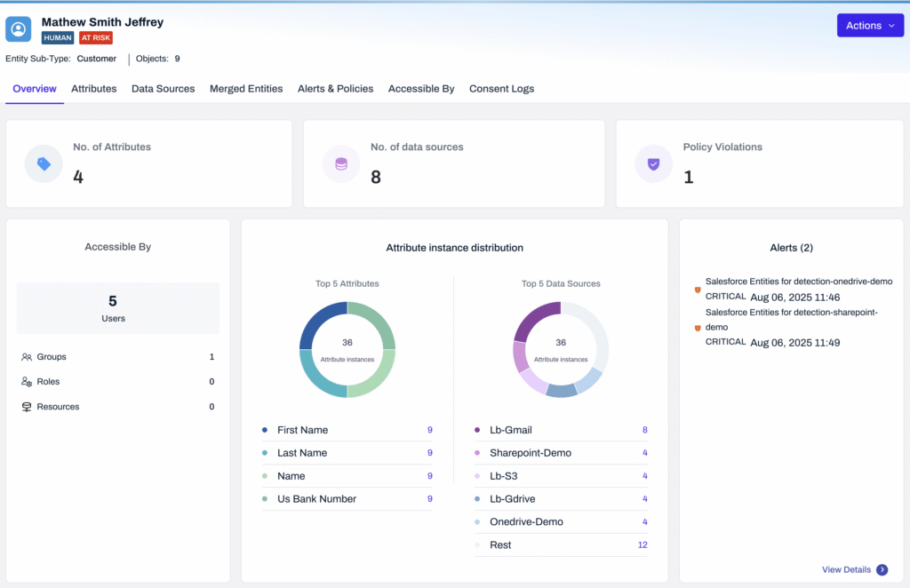Select the Consent Logs tab

(x=501, y=89)
